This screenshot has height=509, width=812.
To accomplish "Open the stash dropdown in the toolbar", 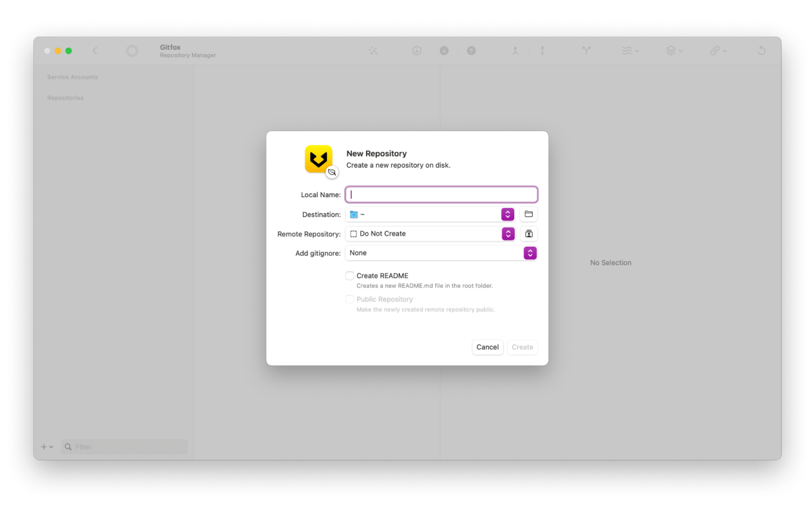I will [x=674, y=50].
